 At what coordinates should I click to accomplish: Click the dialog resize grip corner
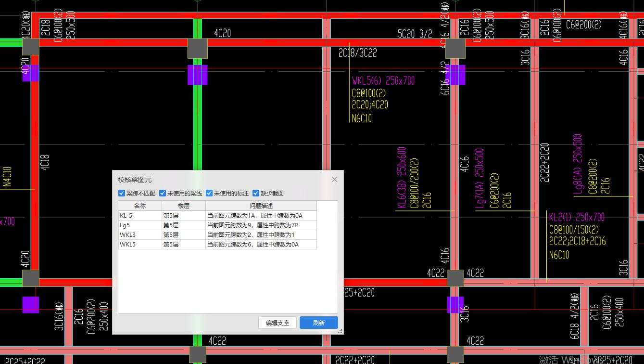click(341, 331)
